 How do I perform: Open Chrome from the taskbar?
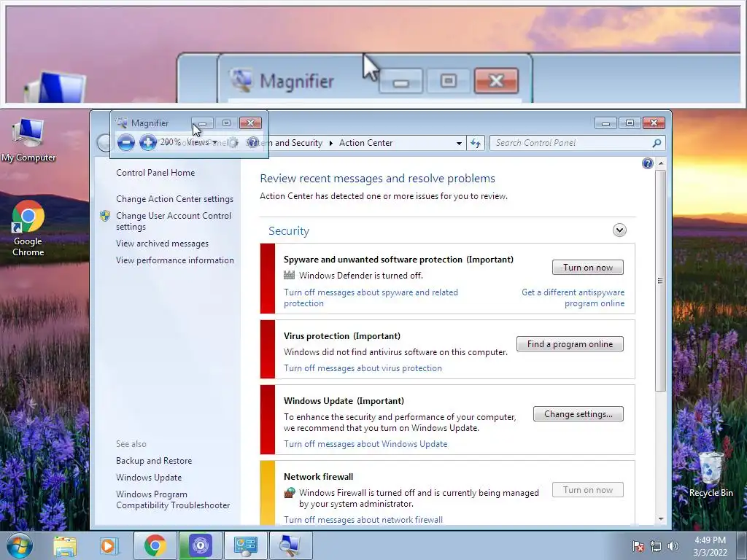[155, 545]
